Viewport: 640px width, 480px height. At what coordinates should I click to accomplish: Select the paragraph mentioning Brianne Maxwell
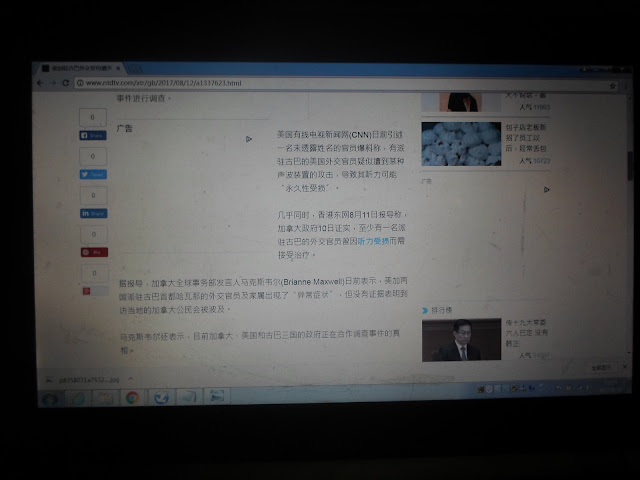[263, 295]
